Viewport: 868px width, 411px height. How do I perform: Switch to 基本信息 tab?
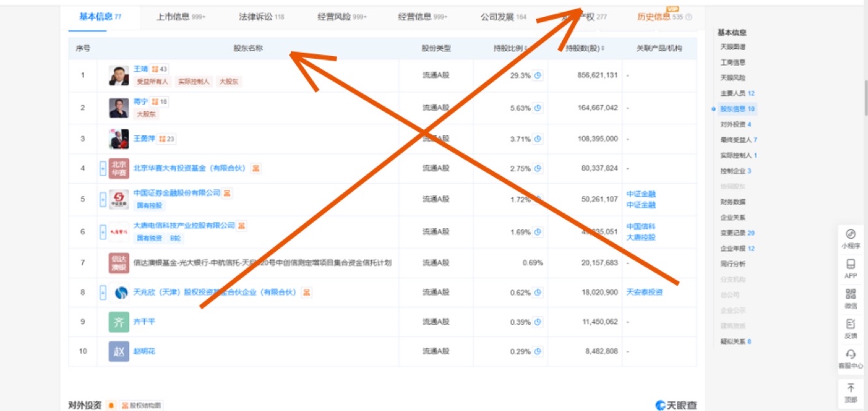(100, 17)
